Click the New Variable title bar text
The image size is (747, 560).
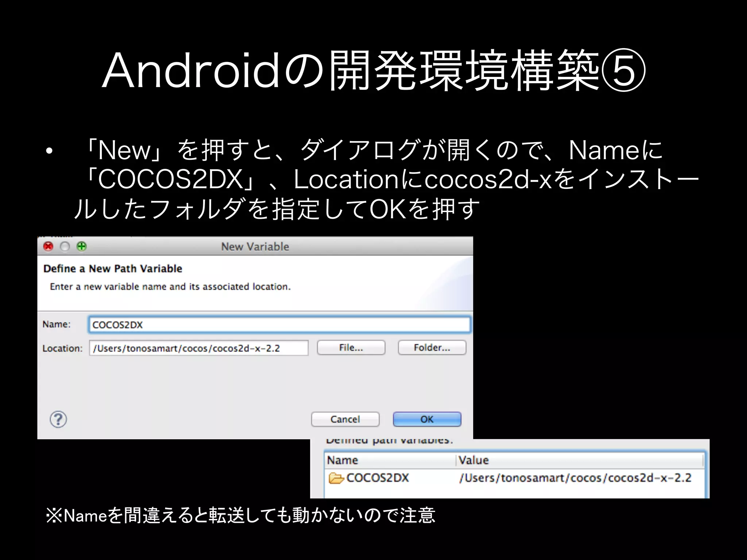tap(255, 246)
